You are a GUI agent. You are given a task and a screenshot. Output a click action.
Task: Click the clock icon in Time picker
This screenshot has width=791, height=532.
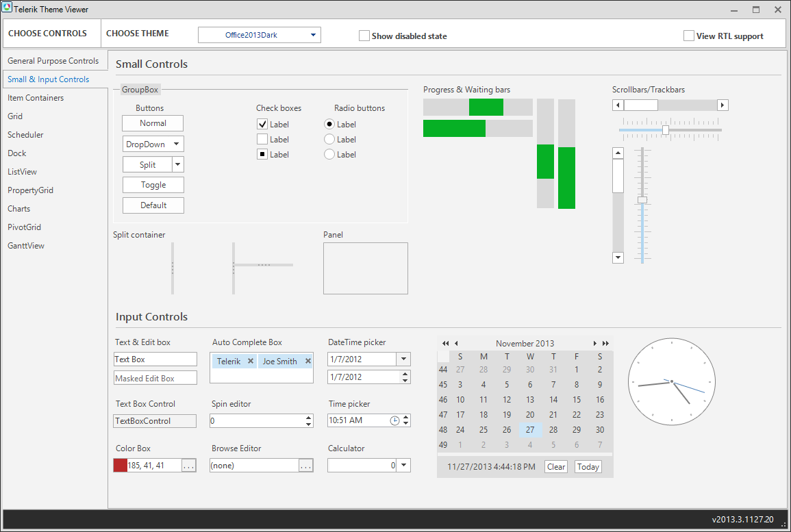(x=394, y=420)
